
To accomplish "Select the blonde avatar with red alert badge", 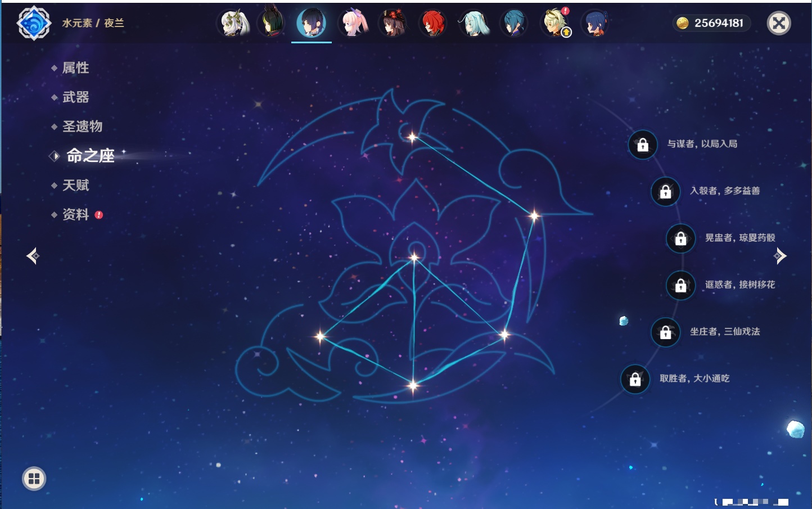I will [x=554, y=24].
